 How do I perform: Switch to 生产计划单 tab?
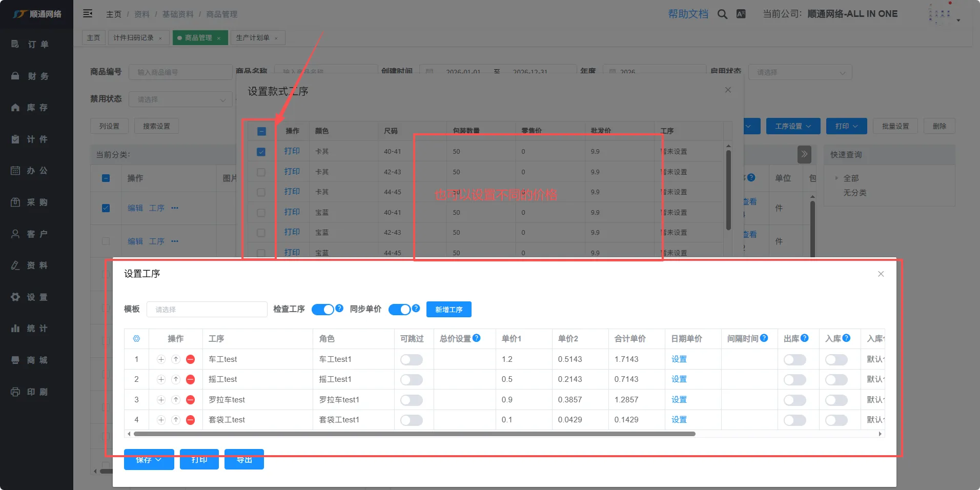coord(253,38)
